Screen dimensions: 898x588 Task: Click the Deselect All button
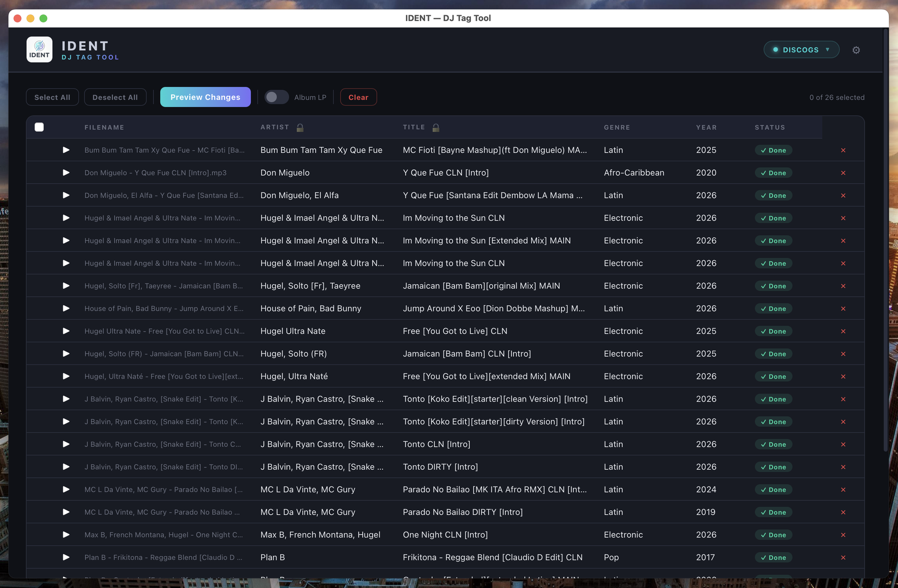[x=115, y=97]
